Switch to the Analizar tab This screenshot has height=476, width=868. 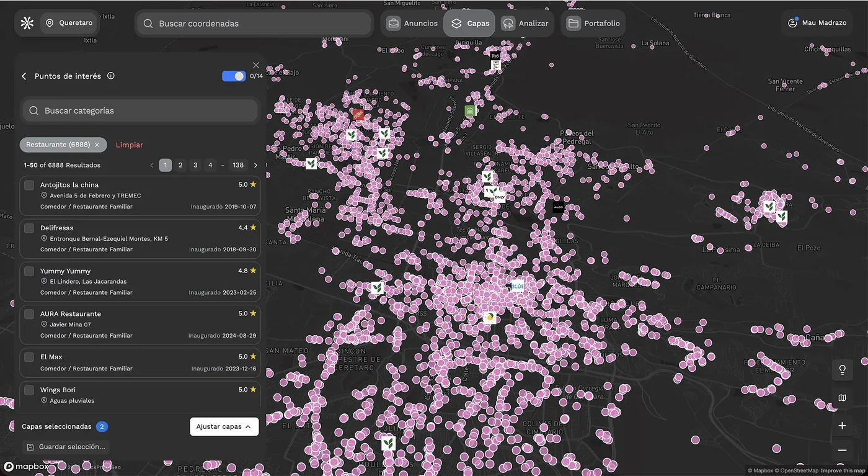coord(526,24)
